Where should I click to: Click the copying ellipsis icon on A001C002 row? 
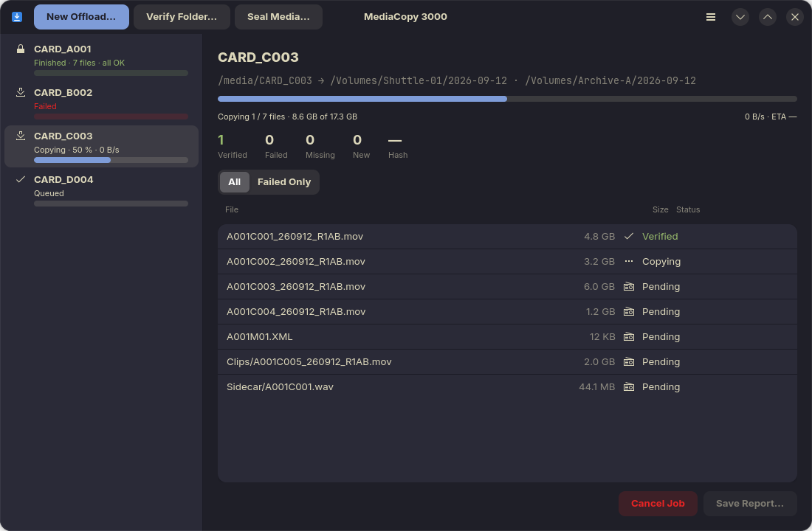click(x=629, y=261)
